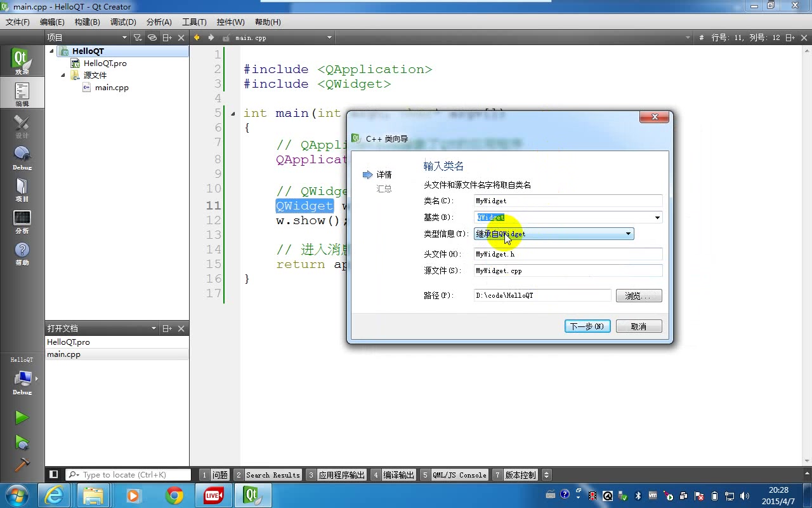The width and height of the screenshot is (812, 508).
Task: Close the project side panel
Action: 181,37
